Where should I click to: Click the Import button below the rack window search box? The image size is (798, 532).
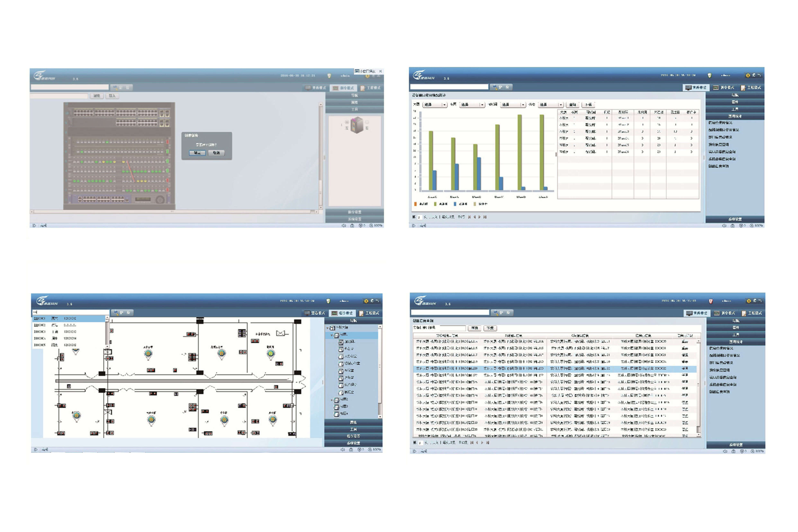click(x=112, y=96)
